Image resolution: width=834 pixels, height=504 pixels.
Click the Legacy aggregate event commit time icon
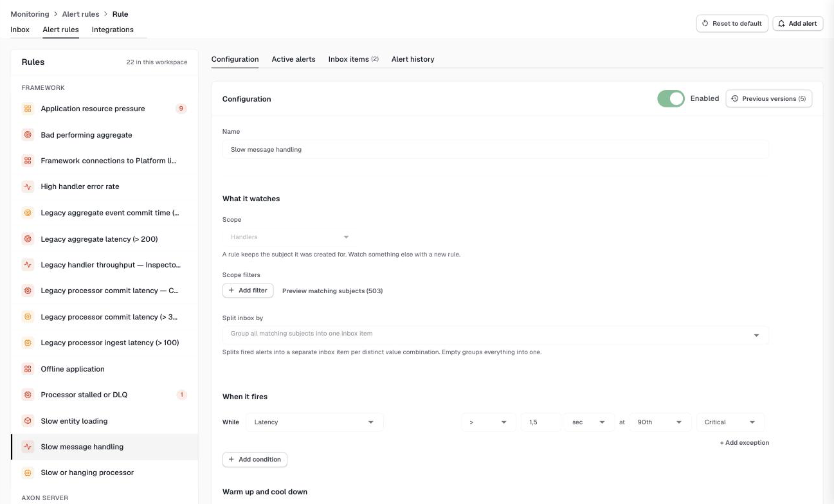[28, 213]
